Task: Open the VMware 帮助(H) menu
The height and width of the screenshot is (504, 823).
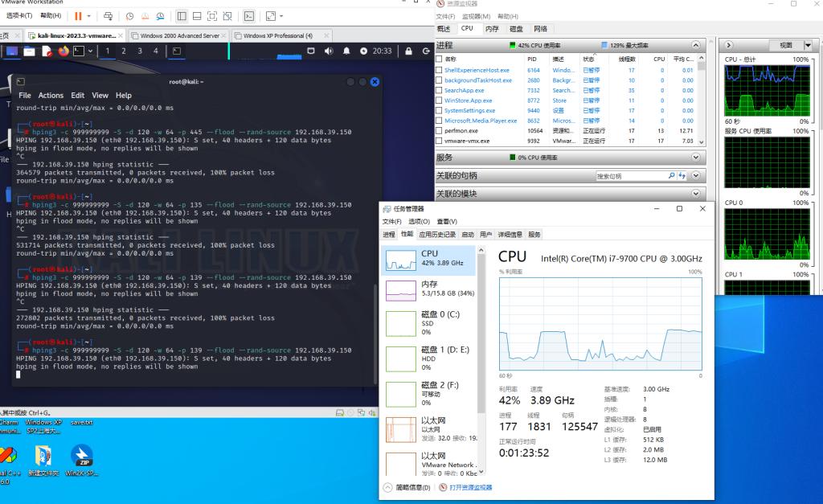Action: pyautogui.click(x=51, y=16)
